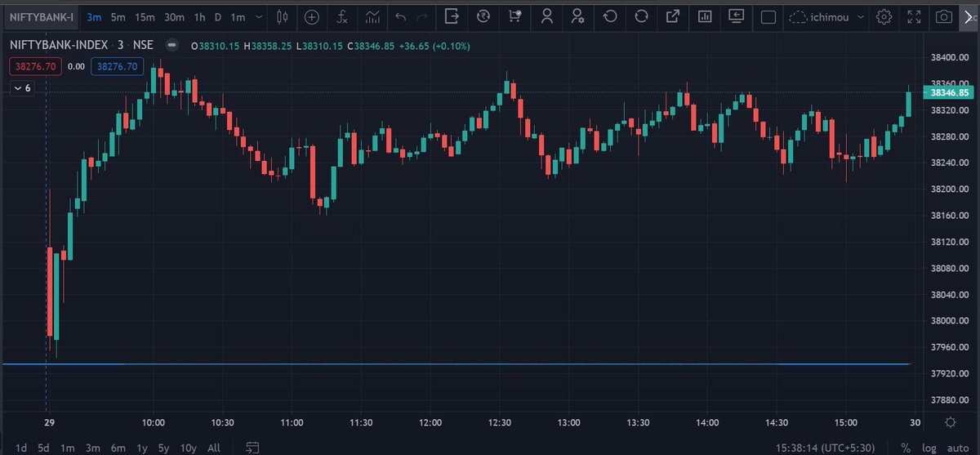980x455 pixels.
Task: Open the user settings person-gear icon
Action: click(x=578, y=16)
